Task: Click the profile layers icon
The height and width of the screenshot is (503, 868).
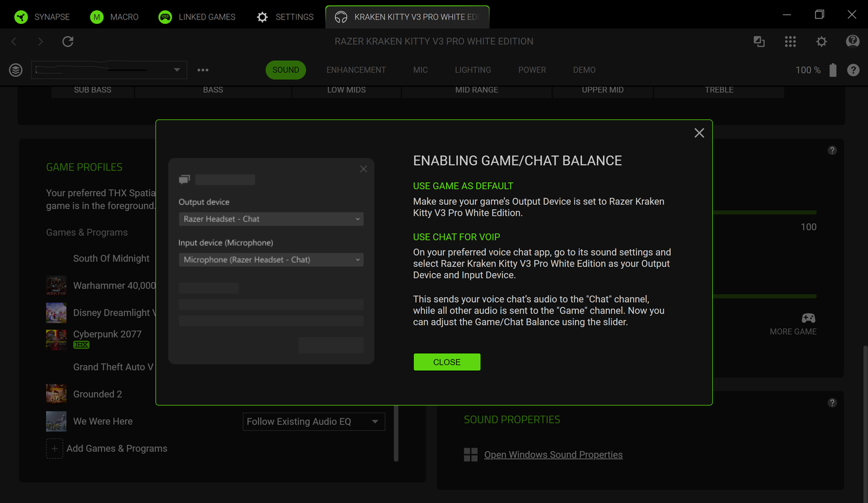Action: coord(16,70)
